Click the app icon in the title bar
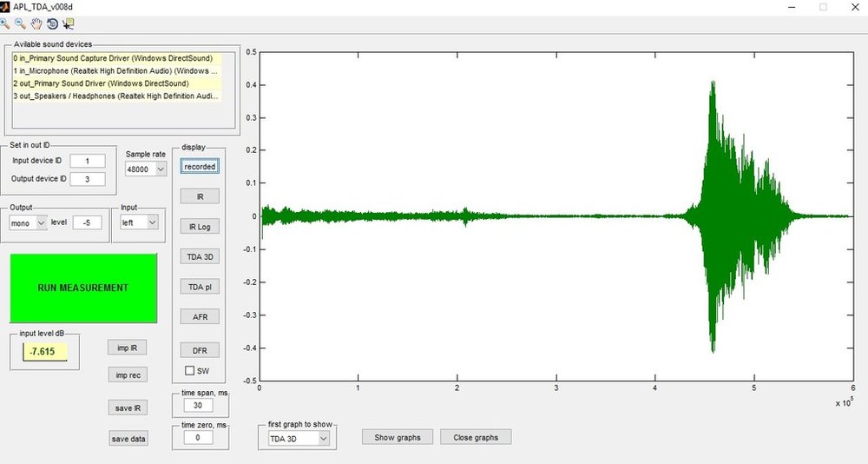 (x=5, y=7)
